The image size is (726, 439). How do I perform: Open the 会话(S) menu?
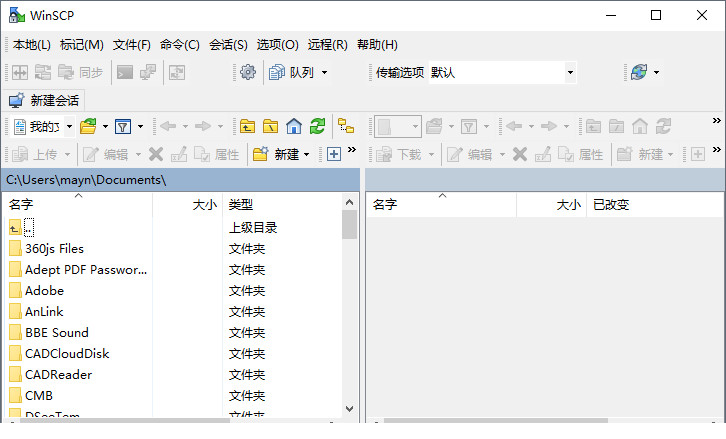pos(228,45)
